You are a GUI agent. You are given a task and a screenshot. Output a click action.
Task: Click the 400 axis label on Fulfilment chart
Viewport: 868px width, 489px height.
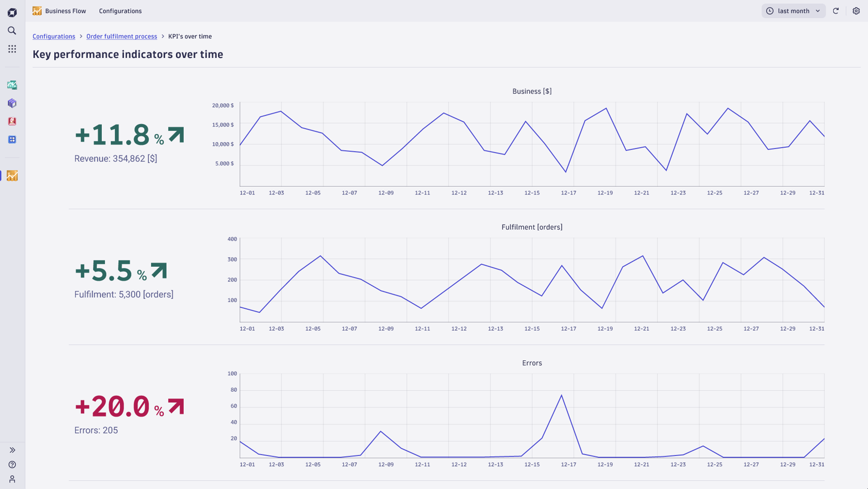point(232,239)
